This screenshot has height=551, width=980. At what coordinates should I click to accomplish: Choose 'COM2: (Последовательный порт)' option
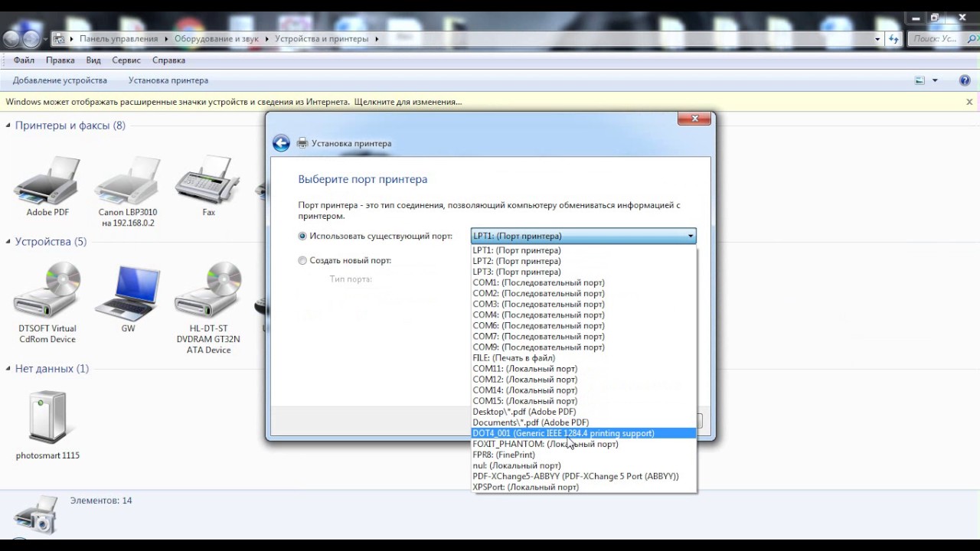point(584,293)
